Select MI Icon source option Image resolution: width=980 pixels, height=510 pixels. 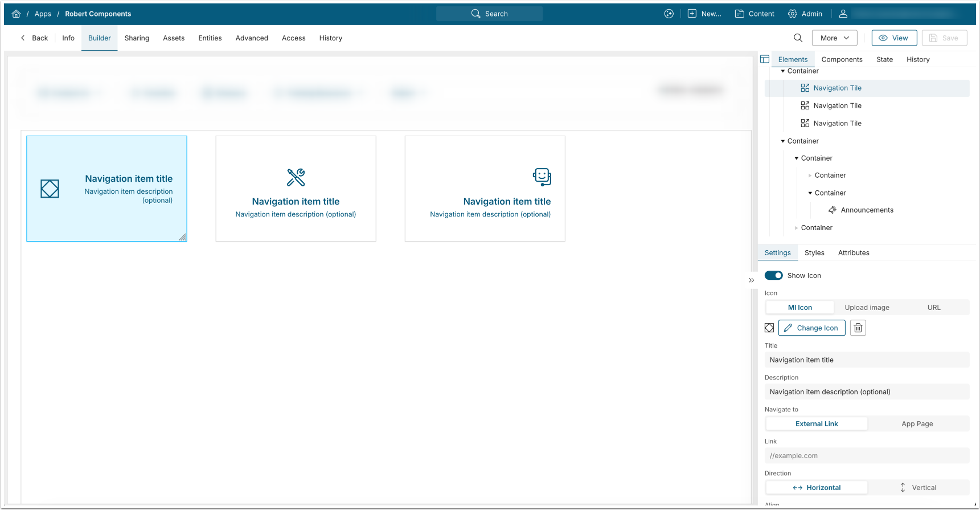(799, 308)
